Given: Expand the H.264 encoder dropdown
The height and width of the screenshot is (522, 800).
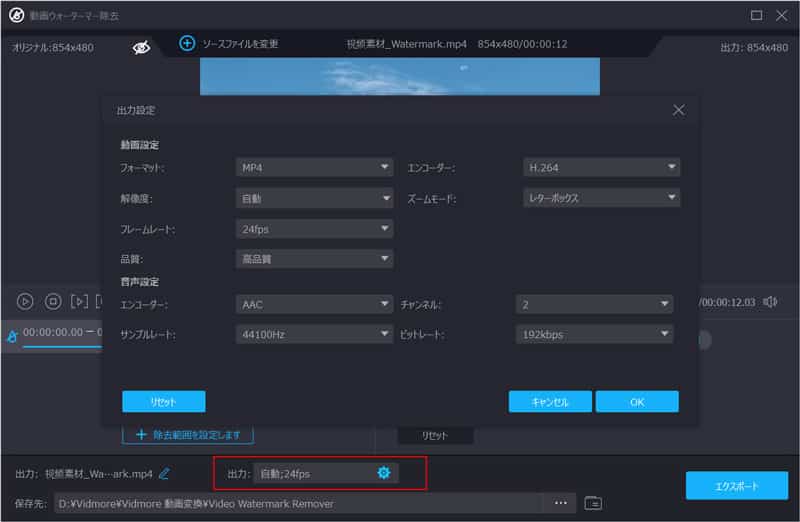Looking at the screenshot, I should (x=601, y=168).
